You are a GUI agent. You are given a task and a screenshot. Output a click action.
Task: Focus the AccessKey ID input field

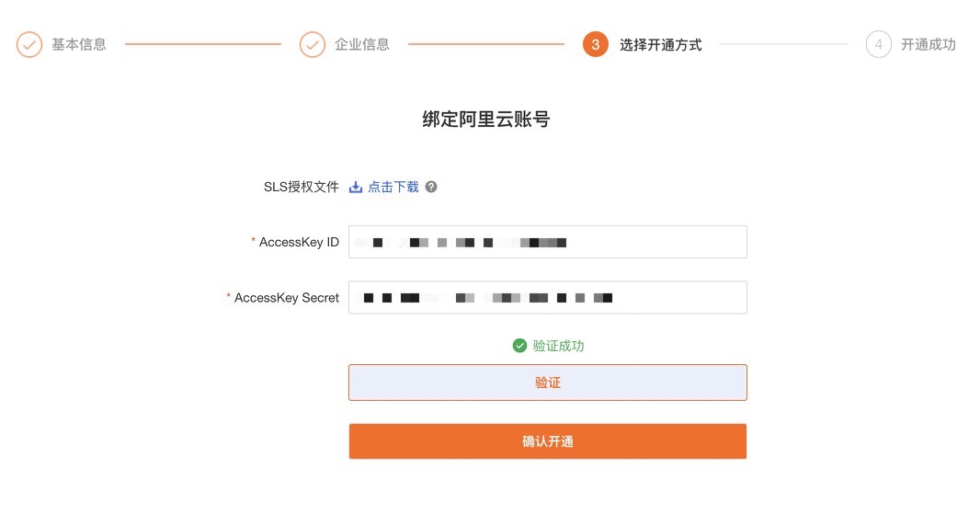click(548, 242)
